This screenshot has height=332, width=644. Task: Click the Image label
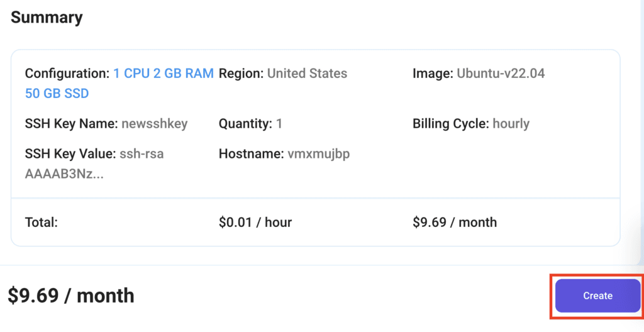pos(433,74)
